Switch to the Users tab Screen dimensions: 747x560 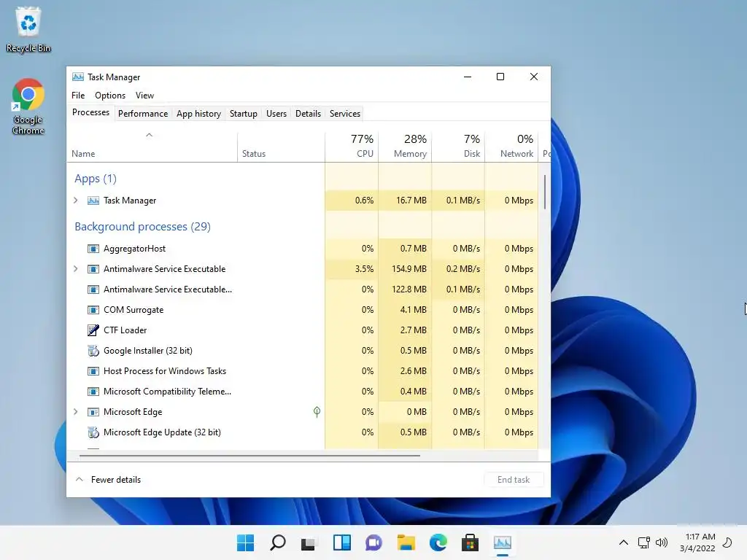coord(276,113)
